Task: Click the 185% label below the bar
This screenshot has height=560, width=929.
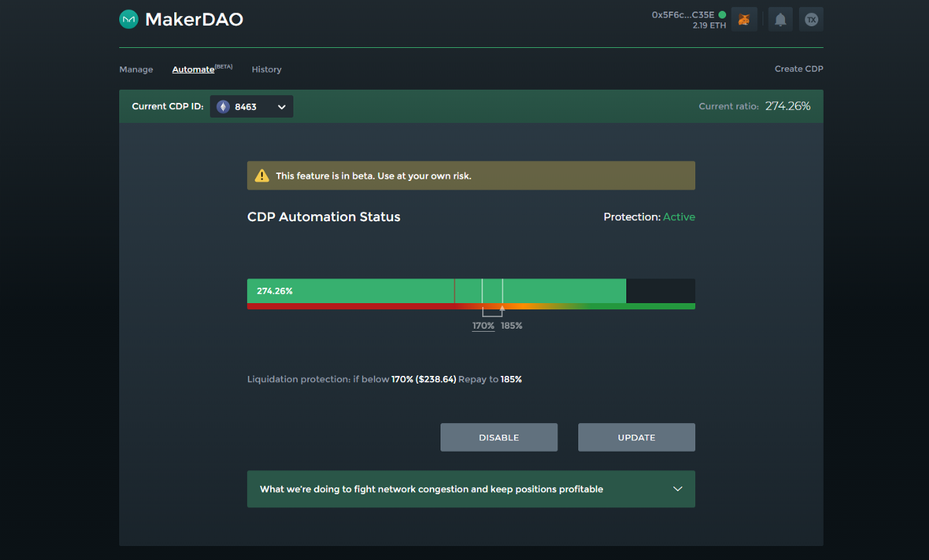Action: click(x=512, y=326)
